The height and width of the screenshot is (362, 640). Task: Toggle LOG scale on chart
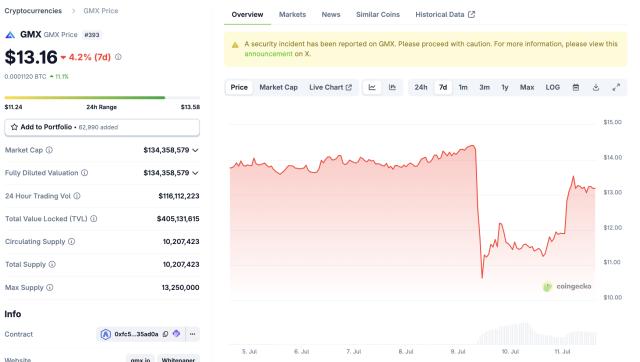(553, 87)
